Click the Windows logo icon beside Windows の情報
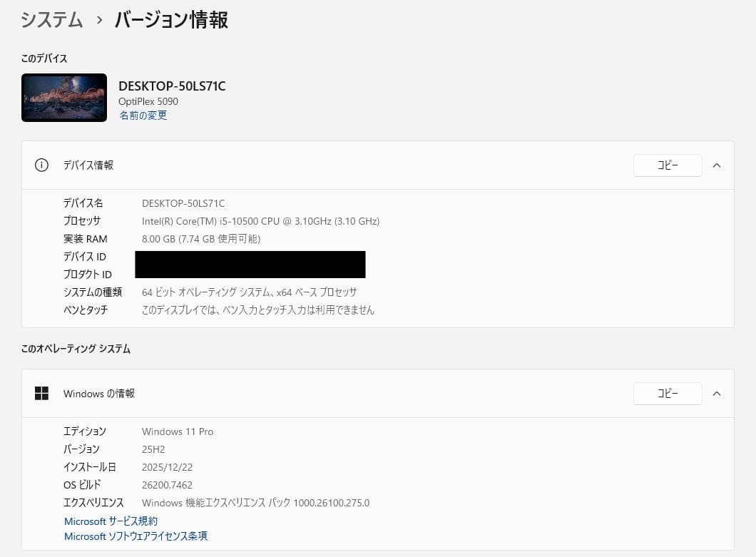This screenshot has width=756, height=557. point(41,393)
